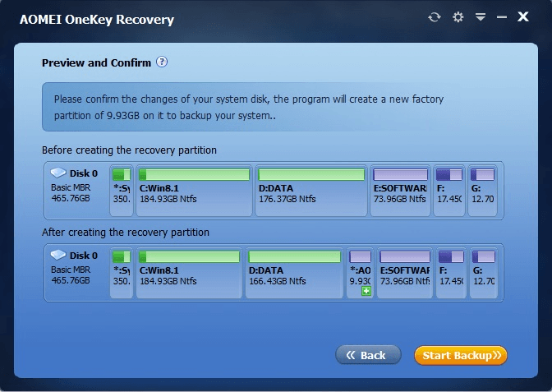
Task: Select G: partition in before layout
Action: coord(482,190)
